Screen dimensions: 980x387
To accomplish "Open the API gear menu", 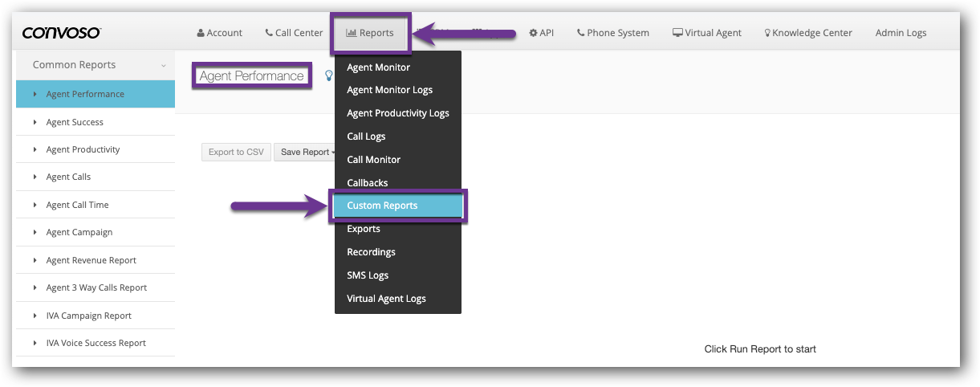I will pyautogui.click(x=541, y=33).
